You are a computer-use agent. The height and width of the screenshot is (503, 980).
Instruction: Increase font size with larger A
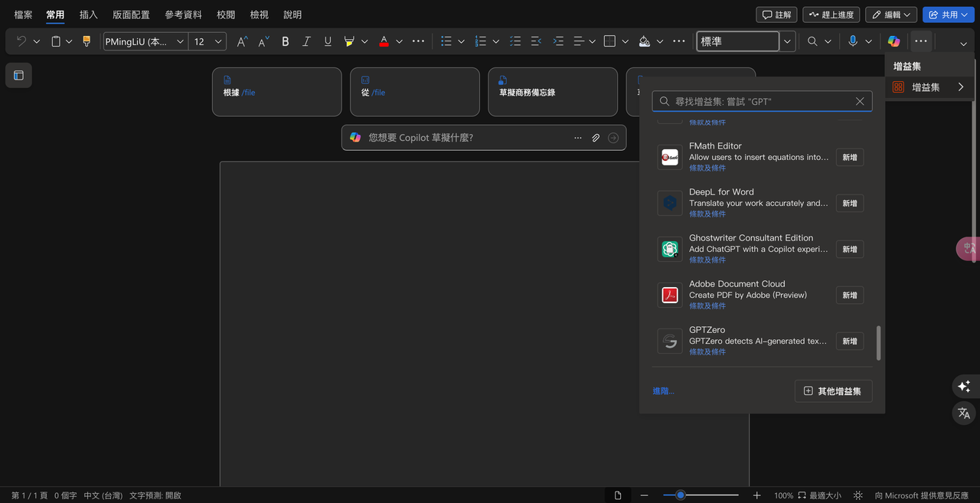(x=242, y=41)
